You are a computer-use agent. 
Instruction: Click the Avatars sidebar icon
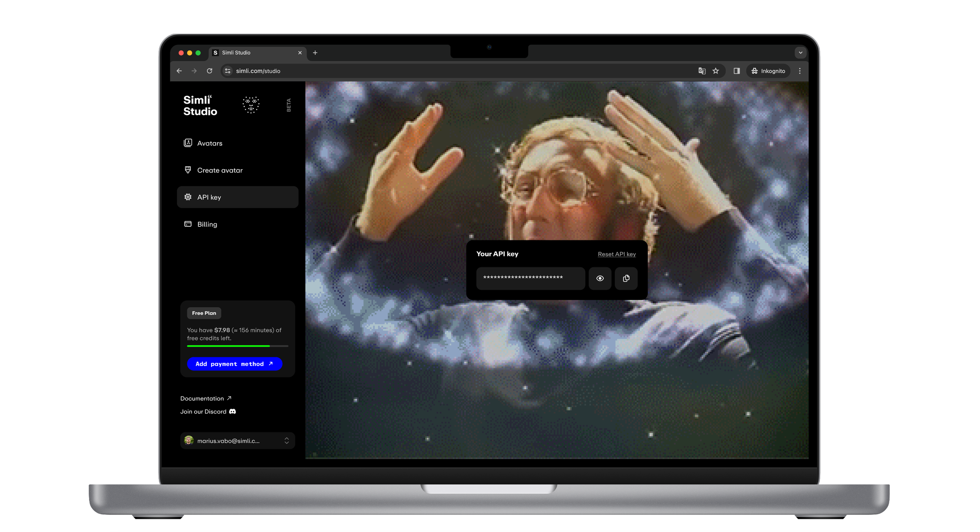coord(188,143)
